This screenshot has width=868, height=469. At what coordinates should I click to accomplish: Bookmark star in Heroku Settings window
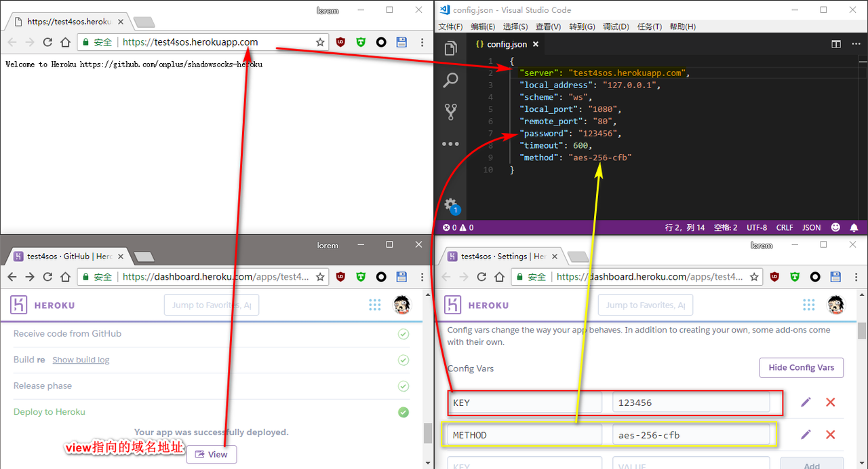coord(754,277)
